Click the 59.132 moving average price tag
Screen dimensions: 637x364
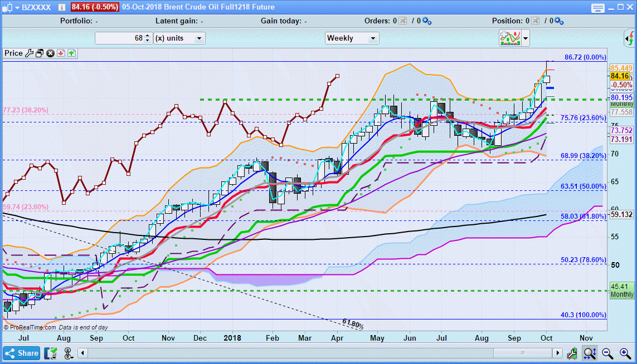coord(621,214)
